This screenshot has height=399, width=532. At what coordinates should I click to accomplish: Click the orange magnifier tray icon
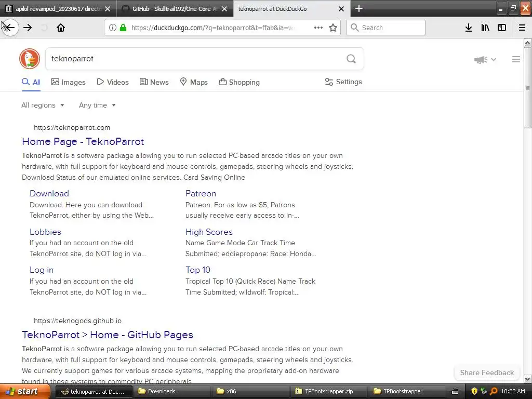tap(494, 391)
